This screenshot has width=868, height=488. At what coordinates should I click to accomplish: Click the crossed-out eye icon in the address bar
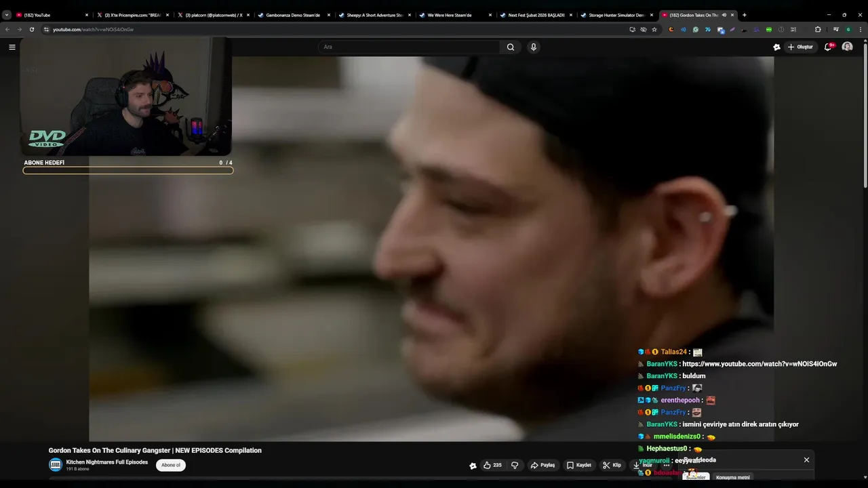pyautogui.click(x=644, y=29)
